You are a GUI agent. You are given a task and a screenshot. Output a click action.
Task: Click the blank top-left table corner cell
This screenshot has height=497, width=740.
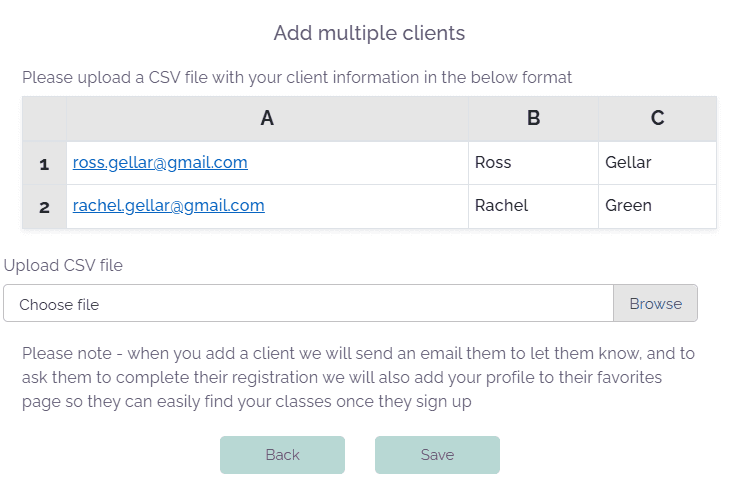coord(44,118)
